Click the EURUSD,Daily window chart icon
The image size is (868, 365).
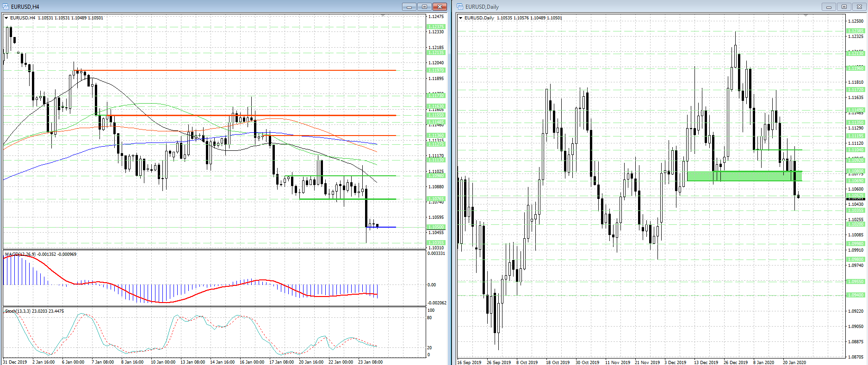tap(460, 6)
